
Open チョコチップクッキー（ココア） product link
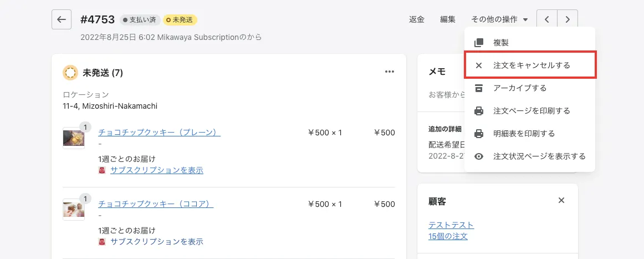[x=156, y=204]
